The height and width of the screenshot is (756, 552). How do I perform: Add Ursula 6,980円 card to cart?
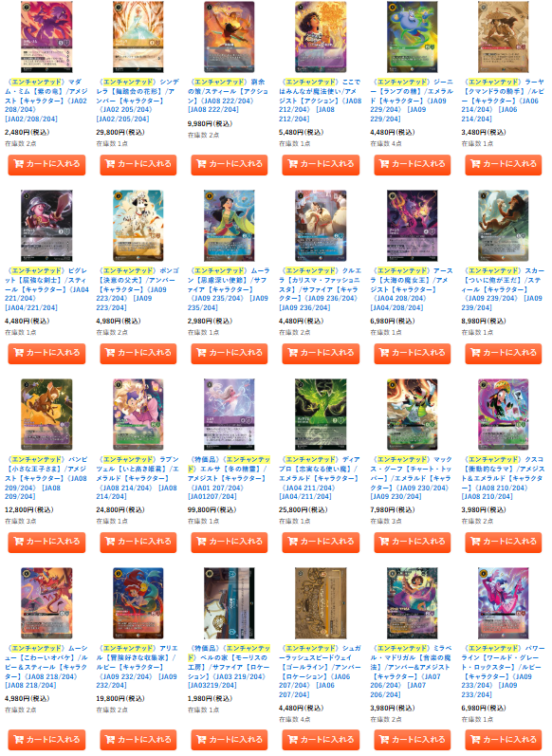click(x=413, y=353)
